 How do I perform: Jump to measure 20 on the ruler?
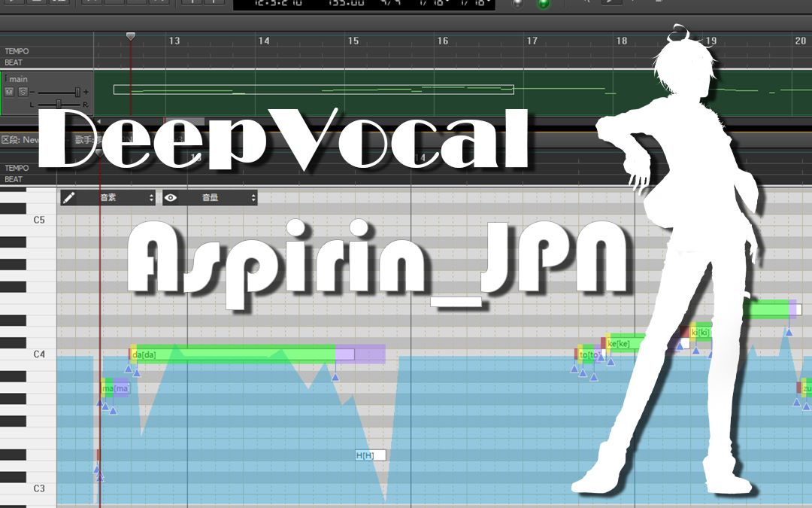(x=800, y=41)
